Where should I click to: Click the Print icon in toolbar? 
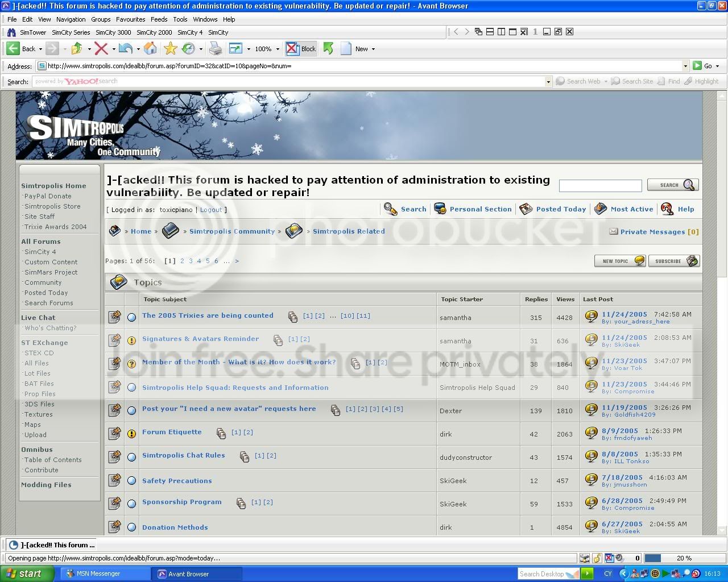coord(216,49)
